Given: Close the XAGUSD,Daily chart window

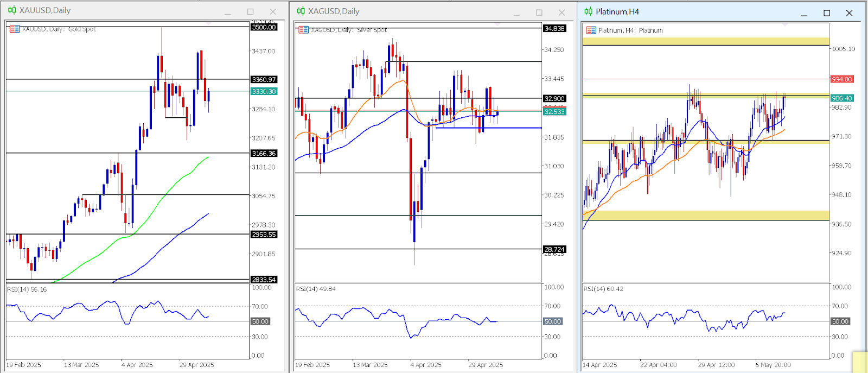Looking at the screenshot, I should (561, 12).
